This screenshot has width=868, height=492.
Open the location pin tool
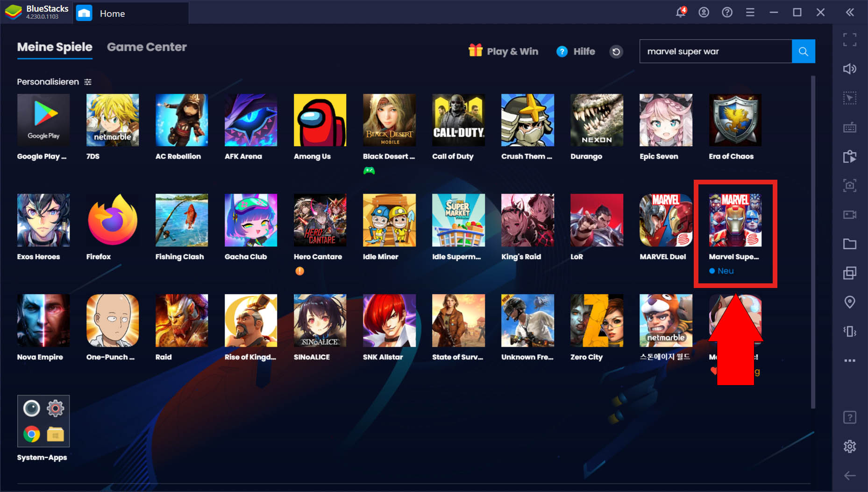850,302
